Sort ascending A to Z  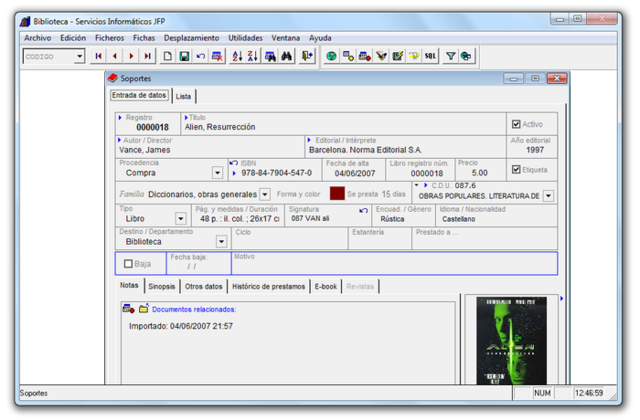(x=237, y=56)
